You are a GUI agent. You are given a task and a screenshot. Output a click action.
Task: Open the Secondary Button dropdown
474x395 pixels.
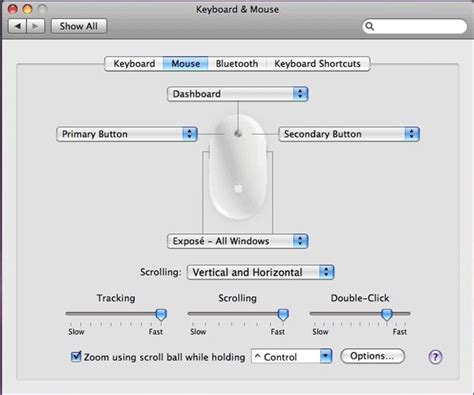[x=349, y=134]
